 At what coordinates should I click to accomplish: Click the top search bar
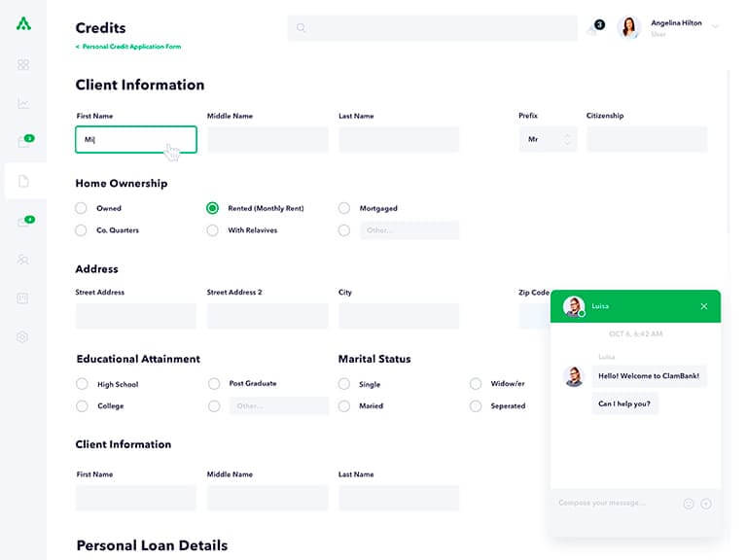coord(433,27)
